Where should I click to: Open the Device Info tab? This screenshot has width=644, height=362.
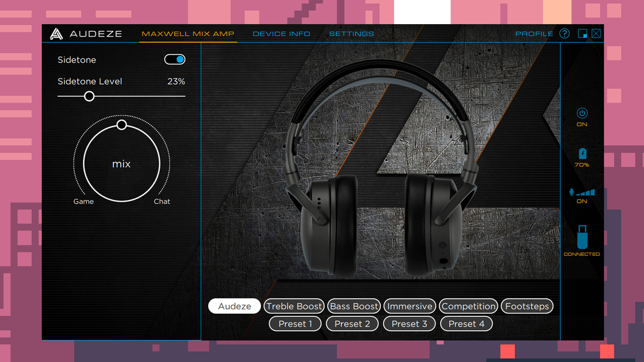[281, 34]
